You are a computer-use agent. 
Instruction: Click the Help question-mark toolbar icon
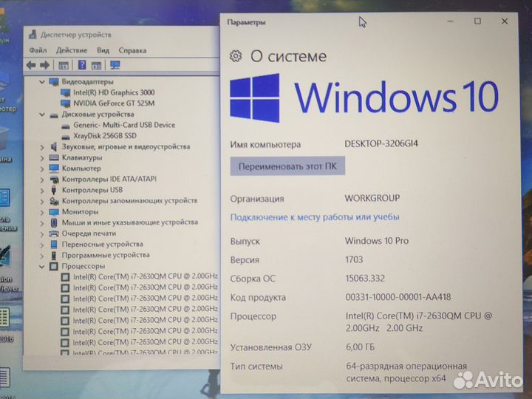[82, 65]
